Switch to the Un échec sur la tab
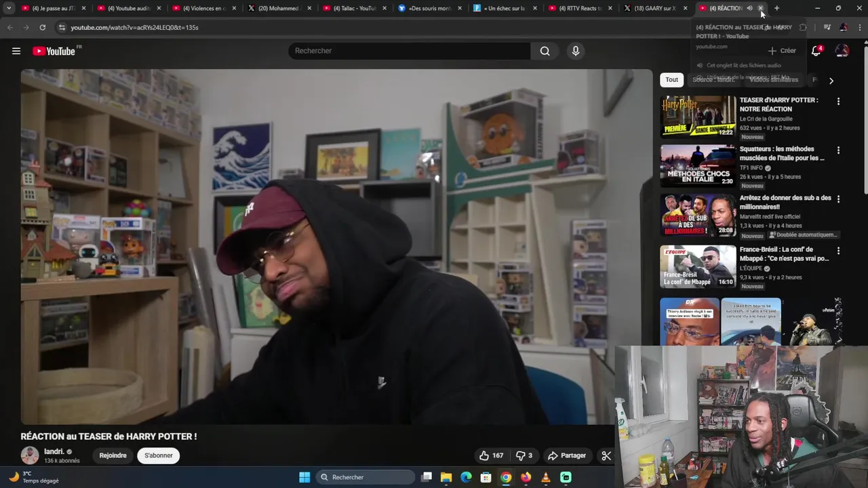 [505, 8]
